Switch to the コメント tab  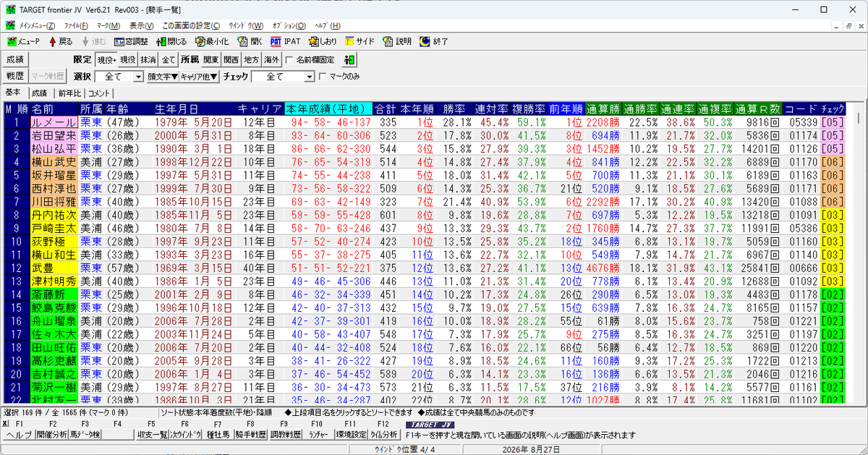pos(100,93)
